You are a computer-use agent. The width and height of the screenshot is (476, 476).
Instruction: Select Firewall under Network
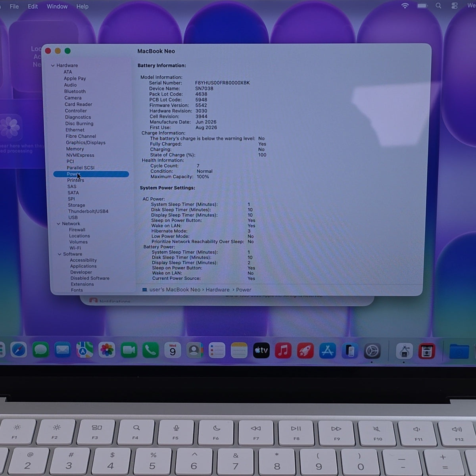(77, 230)
